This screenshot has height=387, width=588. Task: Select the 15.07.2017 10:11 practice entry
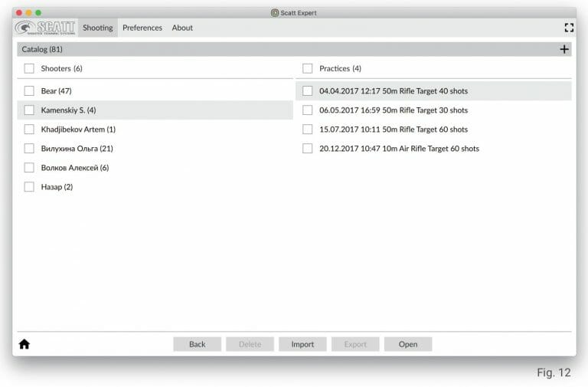click(394, 130)
